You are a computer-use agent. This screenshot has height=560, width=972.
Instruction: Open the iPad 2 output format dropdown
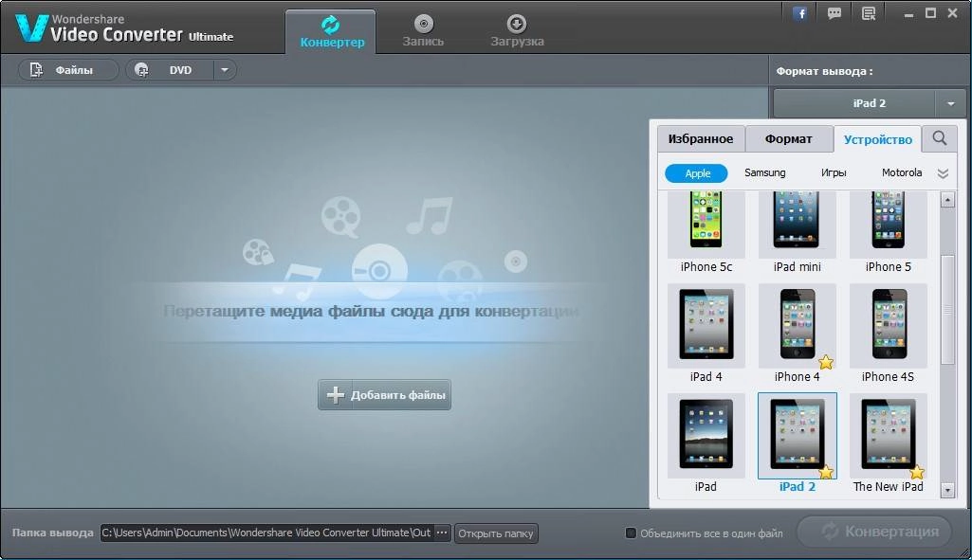pos(951,103)
